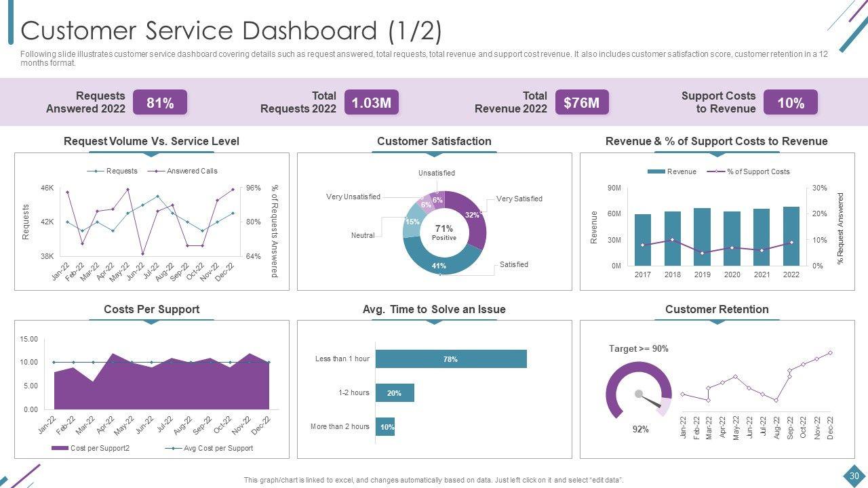Screen dimensions: 868x488
Task: Click the 81% Requests Answered badge
Action: (160, 103)
